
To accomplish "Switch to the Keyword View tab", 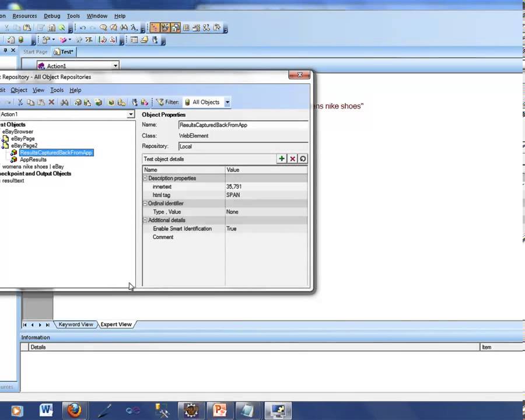I will pos(76,324).
